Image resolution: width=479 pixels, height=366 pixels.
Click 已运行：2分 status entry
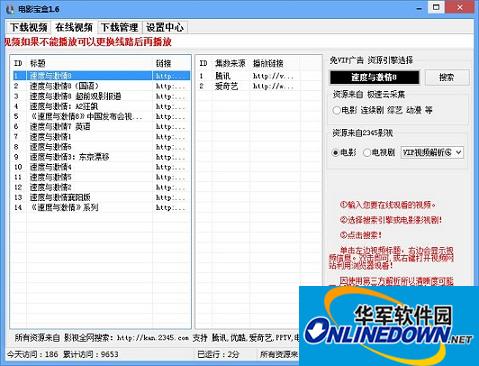[218, 354]
